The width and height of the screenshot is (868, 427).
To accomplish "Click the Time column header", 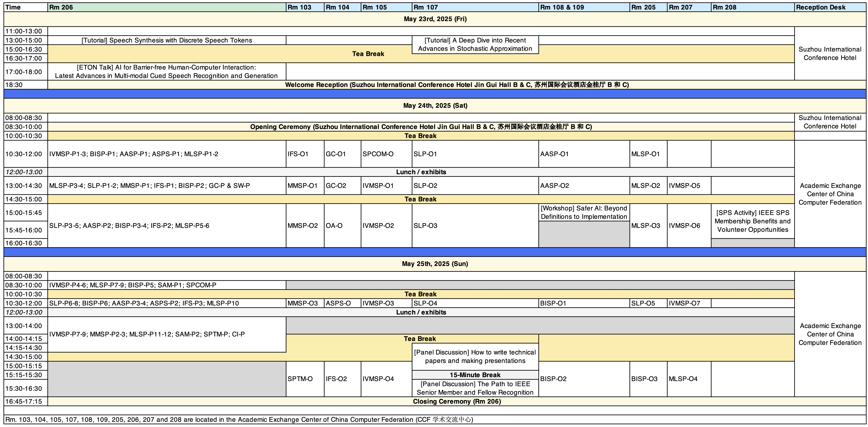I will pyautogui.click(x=26, y=7).
